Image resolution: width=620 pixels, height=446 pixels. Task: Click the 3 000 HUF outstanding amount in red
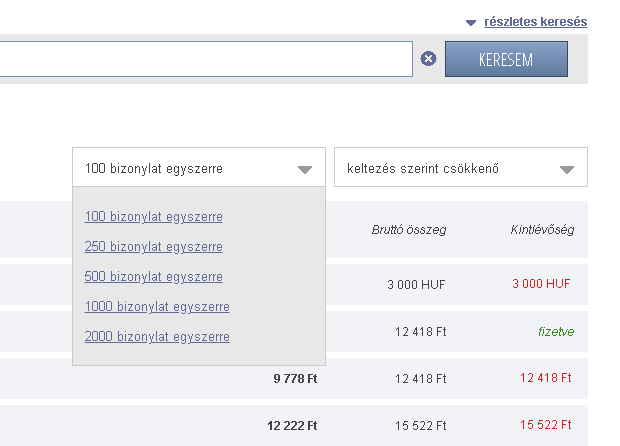541,284
